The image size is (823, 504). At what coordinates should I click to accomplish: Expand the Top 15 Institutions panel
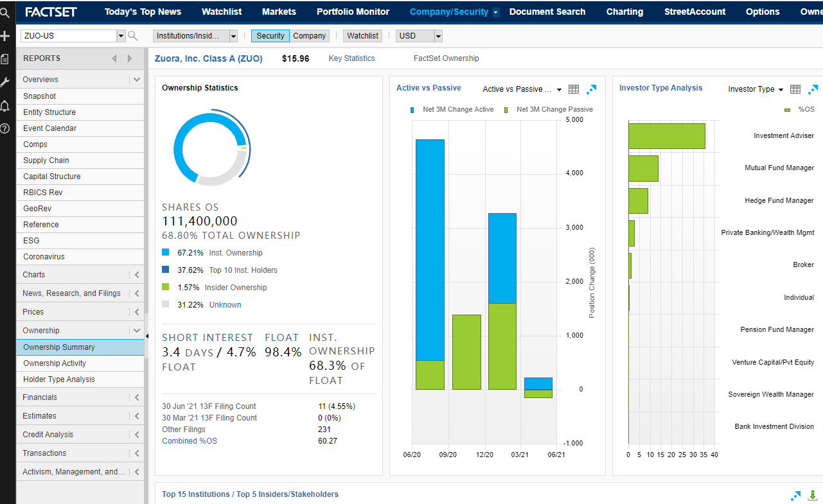pos(796,495)
